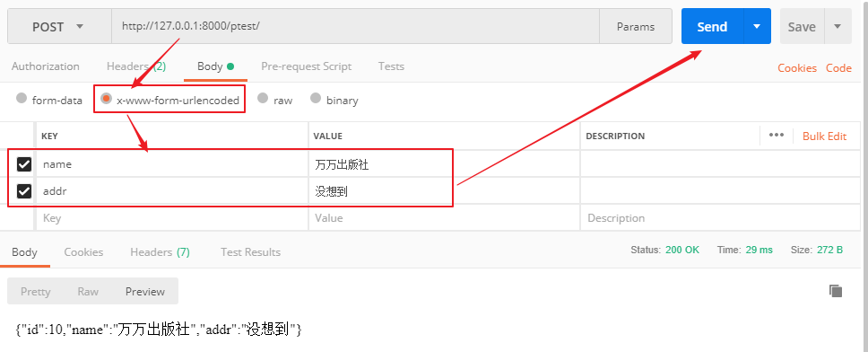
Task: Click the Save button
Action: pyautogui.click(x=803, y=26)
